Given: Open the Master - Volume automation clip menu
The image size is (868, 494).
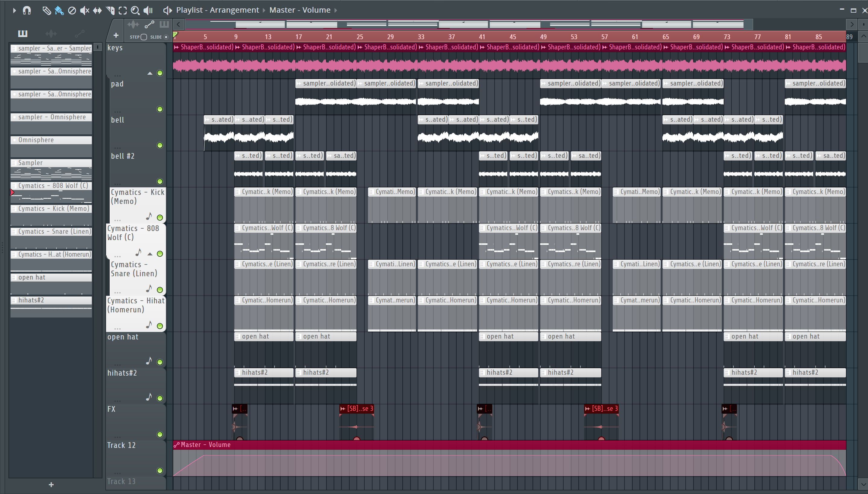Looking at the screenshot, I should pyautogui.click(x=177, y=445).
